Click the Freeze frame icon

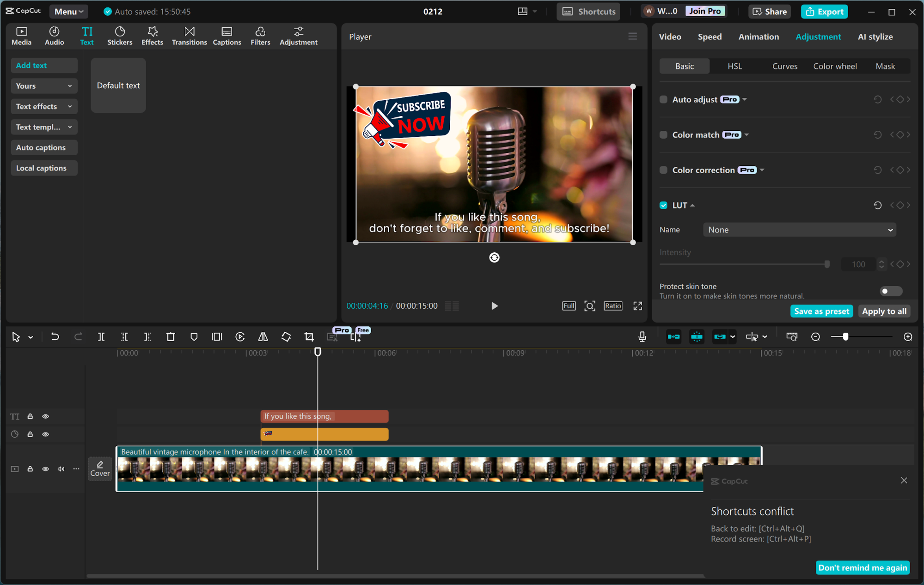click(x=217, y=337)
